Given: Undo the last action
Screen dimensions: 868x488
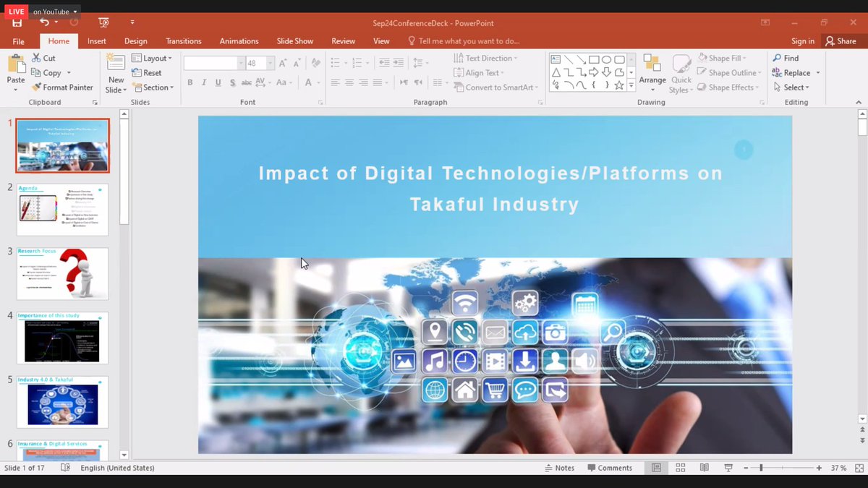Looking at the screenshot, I should (44, 23).
